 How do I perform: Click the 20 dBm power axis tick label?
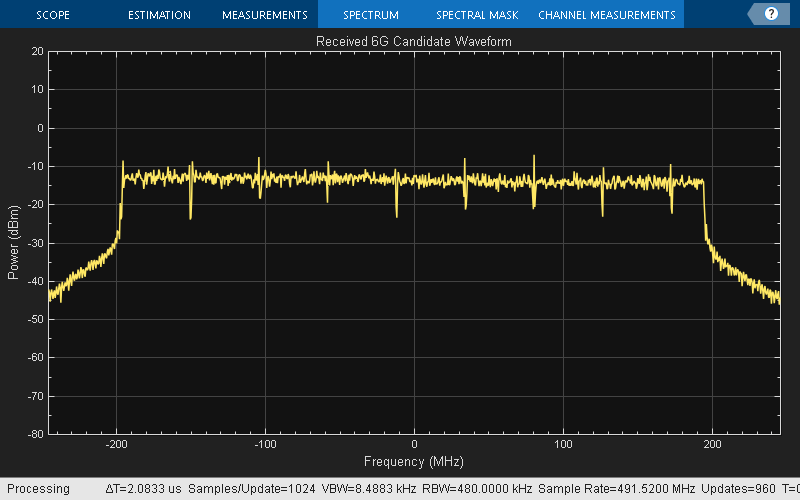click(37, 51)
